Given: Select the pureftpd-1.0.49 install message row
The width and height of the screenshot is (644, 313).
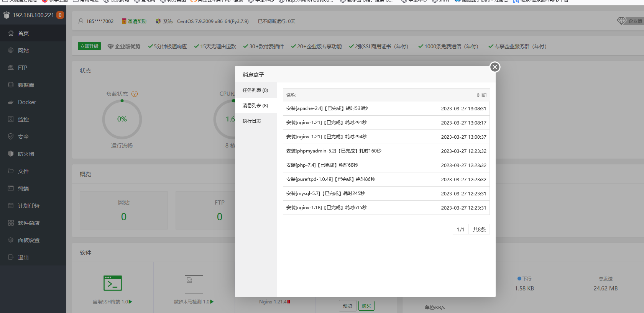Looking at the screenshot, I should click(386, 179).
